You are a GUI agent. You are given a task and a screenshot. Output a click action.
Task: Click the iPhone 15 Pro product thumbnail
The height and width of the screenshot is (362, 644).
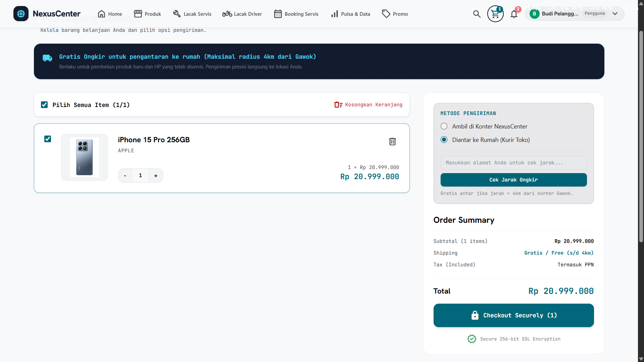pos(84,157)
